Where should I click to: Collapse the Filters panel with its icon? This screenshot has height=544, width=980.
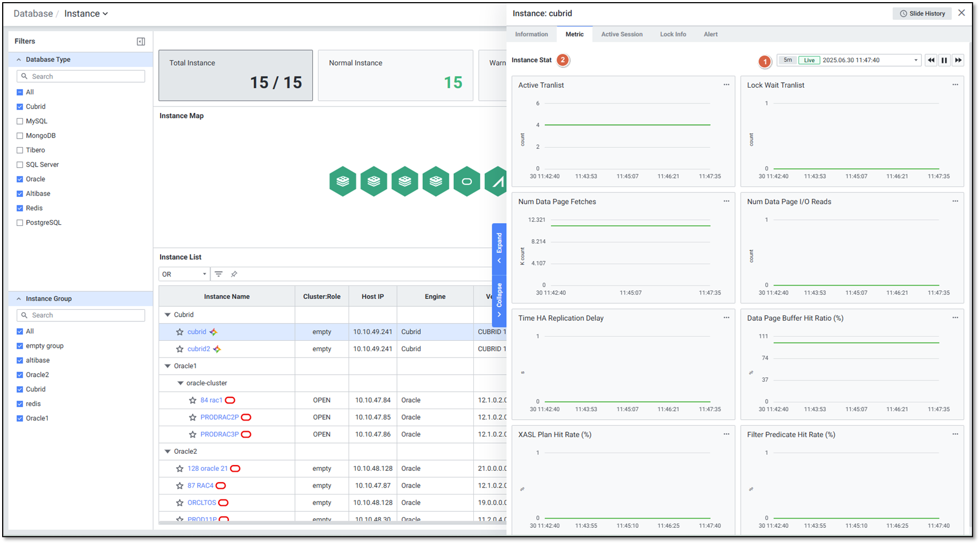point(141,41)
